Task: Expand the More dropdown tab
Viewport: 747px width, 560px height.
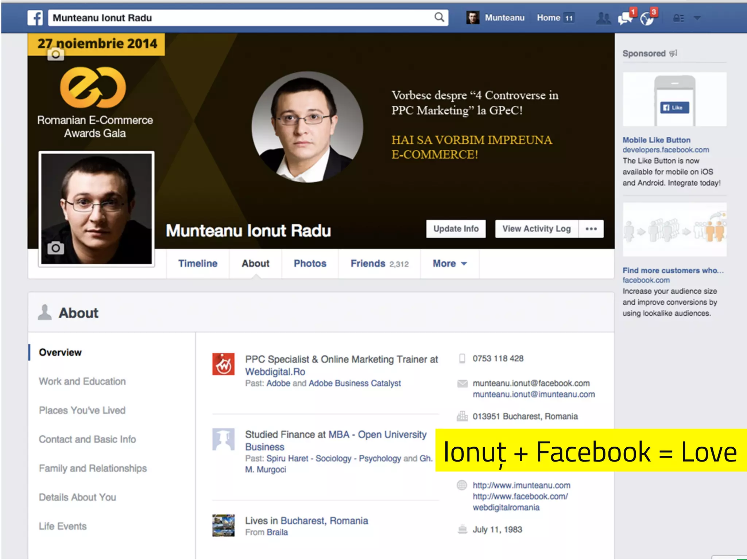Action: coord(450,264)
